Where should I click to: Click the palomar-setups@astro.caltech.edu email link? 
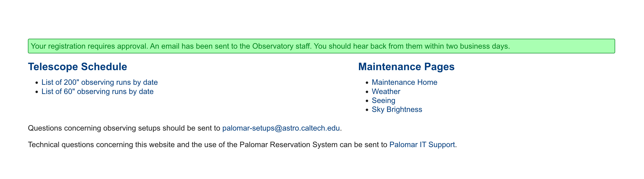coord(281,128)
